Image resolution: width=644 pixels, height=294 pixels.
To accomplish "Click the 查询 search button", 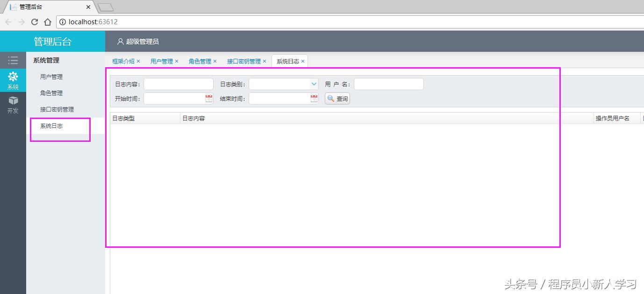I will point(337,98).
